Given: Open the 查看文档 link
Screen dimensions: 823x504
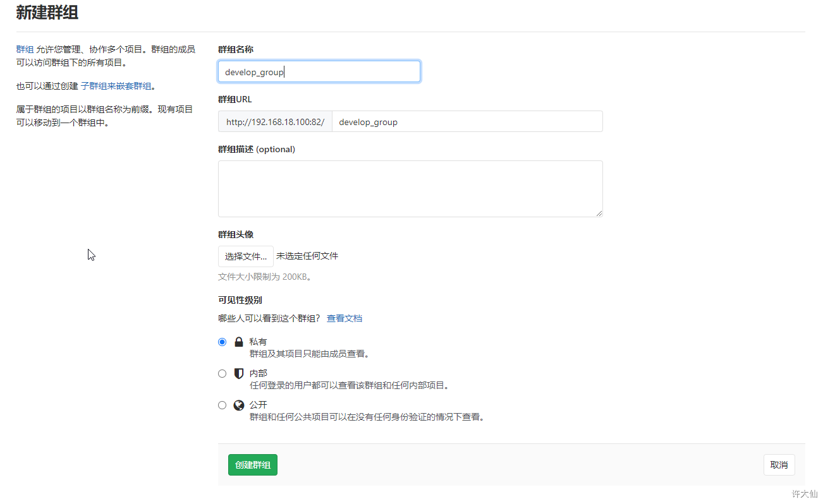Looking at the screenshot, I should tap(344, 318).
